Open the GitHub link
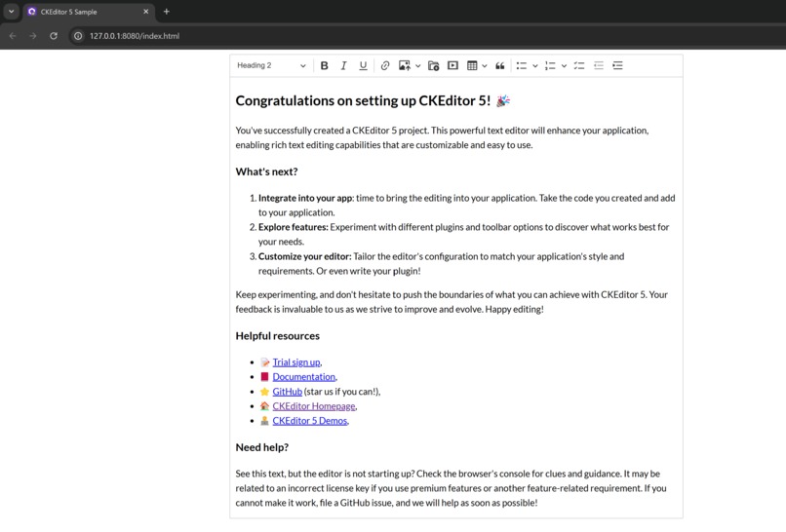 click(x=288, y=392)
